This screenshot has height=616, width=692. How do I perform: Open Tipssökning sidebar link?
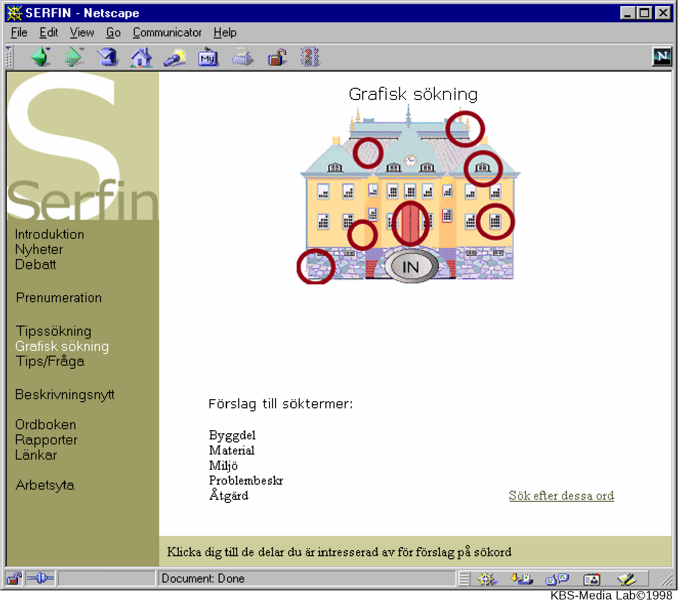pos(53,331)
